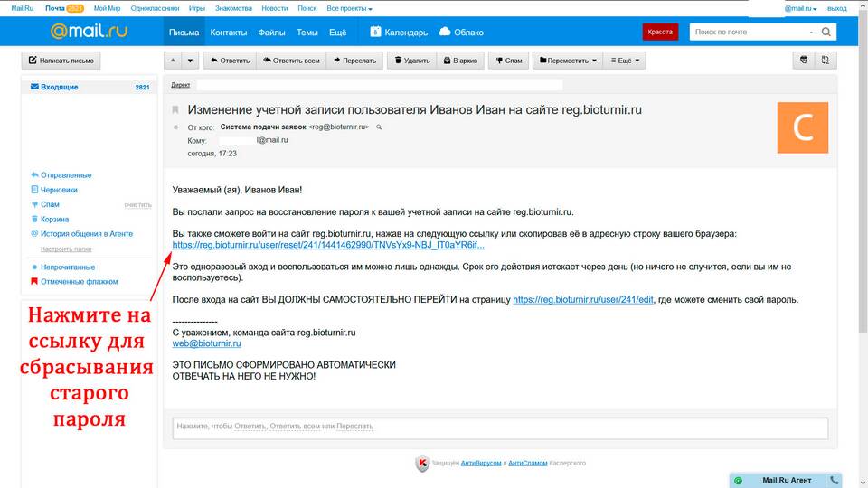Delete the email using Удалить trash icon

point(411,61)
